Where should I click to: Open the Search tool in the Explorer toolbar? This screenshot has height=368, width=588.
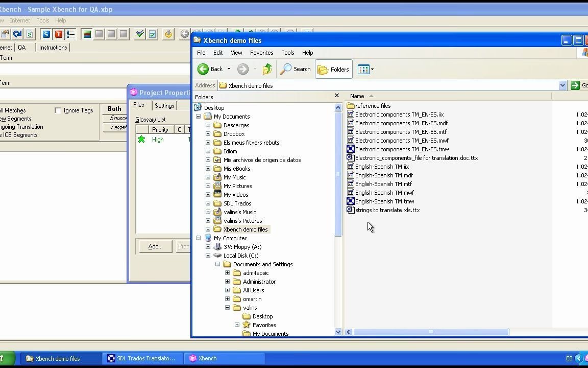[x=296, y=69]
